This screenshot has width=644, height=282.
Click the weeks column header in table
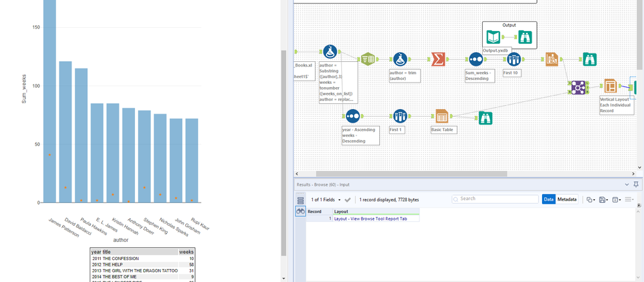pos(186,252)
